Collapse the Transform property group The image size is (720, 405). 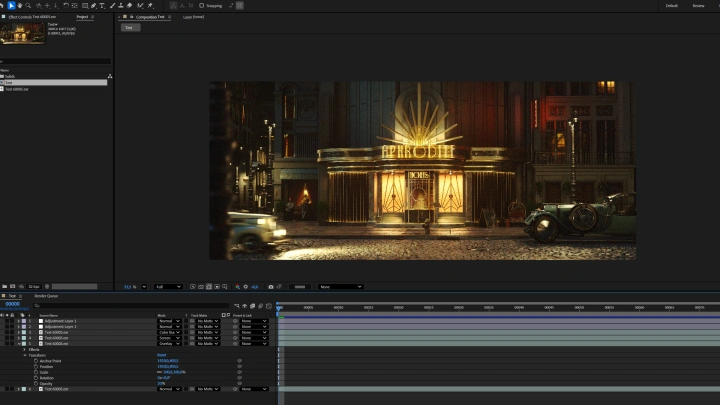click(x=25, y=355)
